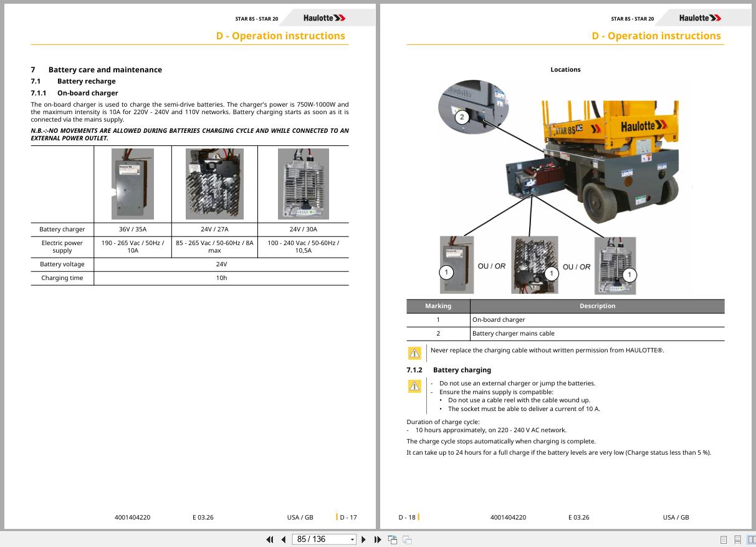Click the 'Electric power supply' row label
The image size is (756, 547).
click(x=62, y=246)
